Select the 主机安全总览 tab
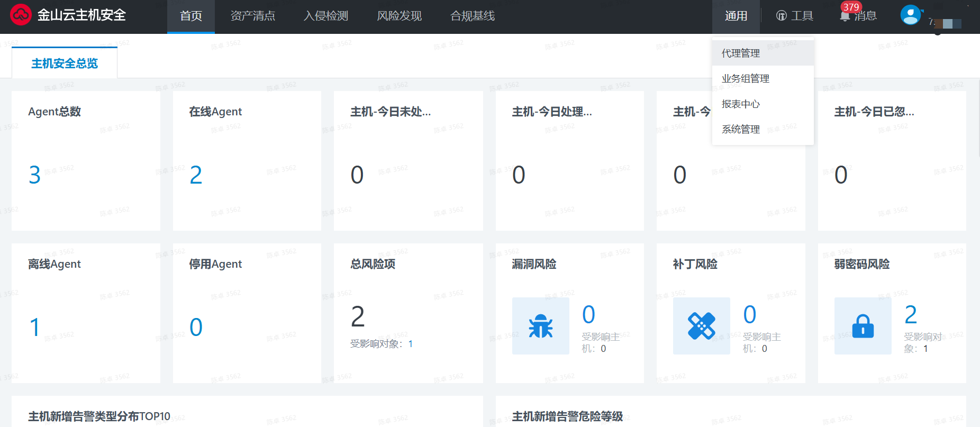980x427 pixels. (x=65, y=63)
